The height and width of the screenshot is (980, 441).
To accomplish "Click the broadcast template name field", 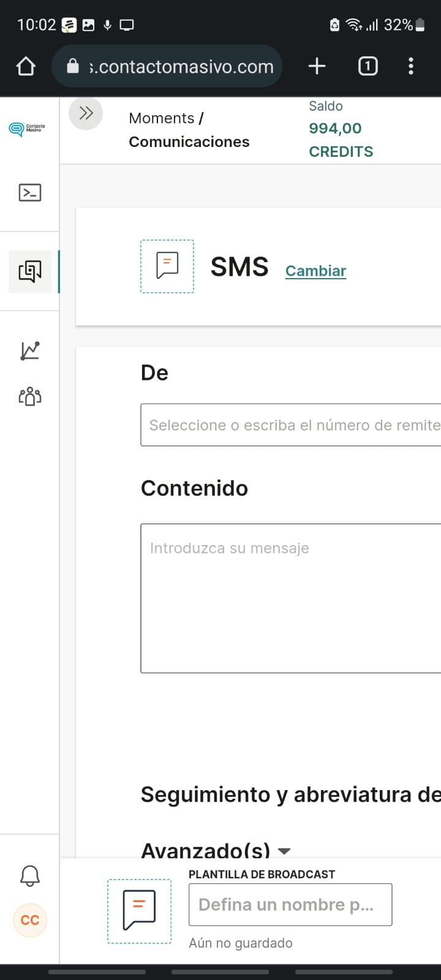I will (290, 905).
